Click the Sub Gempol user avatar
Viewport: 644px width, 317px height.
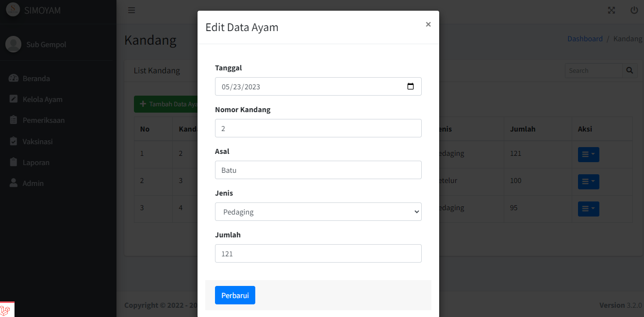point(13,44)
